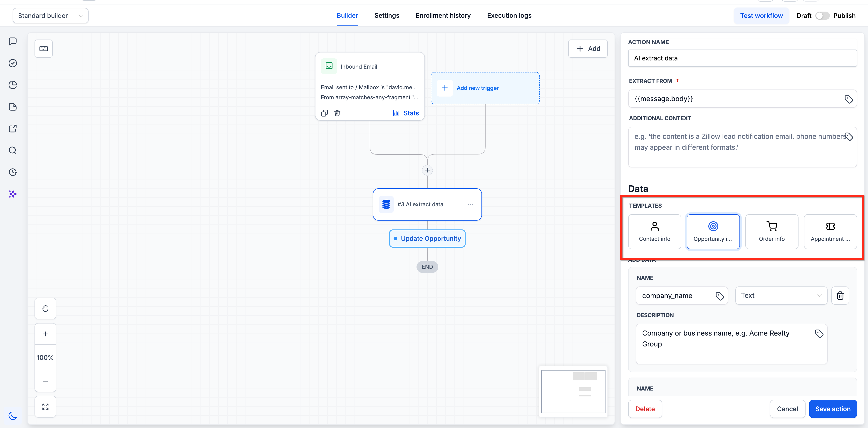The image size is (868, 428).
Task: Duplicate the Inbound Email trigger
Action: (x=325, y=113)
